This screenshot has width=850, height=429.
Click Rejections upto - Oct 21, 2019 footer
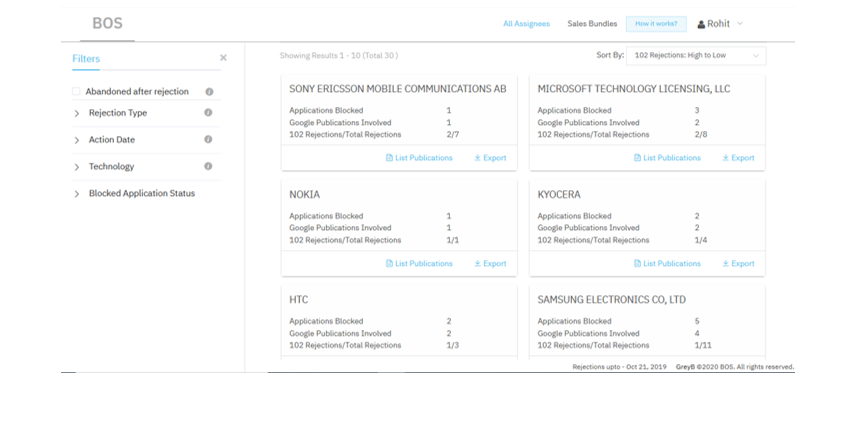click(x=620, y=367)
